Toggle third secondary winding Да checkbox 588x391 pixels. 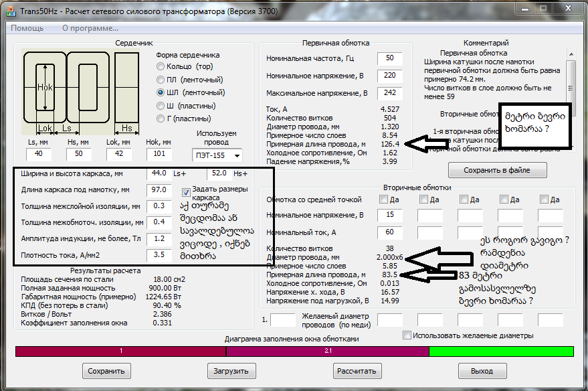pos(464,200)
